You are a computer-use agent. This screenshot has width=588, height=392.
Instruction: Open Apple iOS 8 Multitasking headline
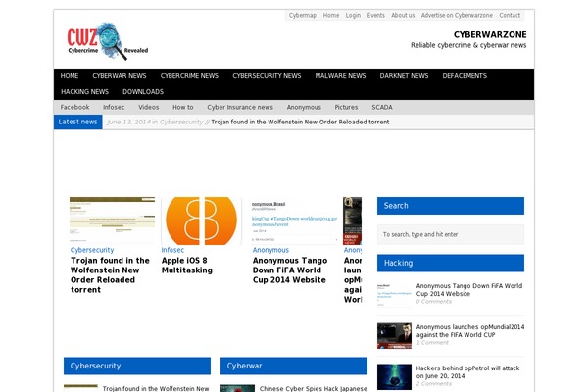click(187, 266)
